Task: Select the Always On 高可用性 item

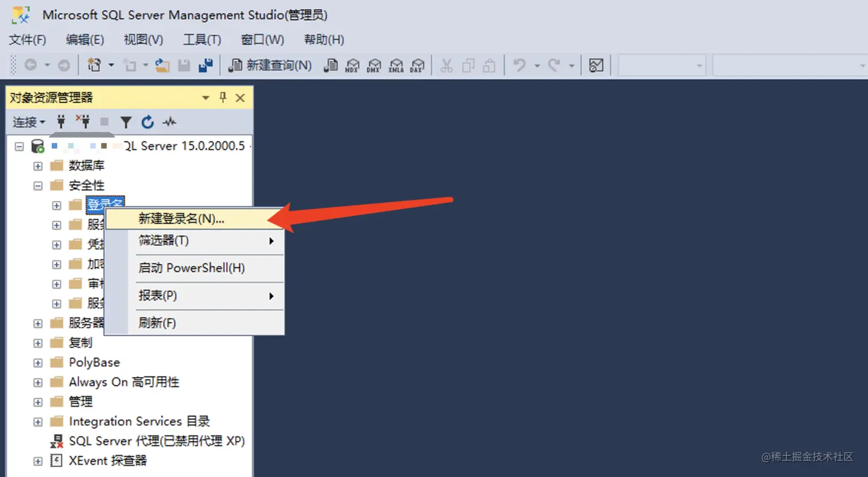Action: (x=124, y=382)
